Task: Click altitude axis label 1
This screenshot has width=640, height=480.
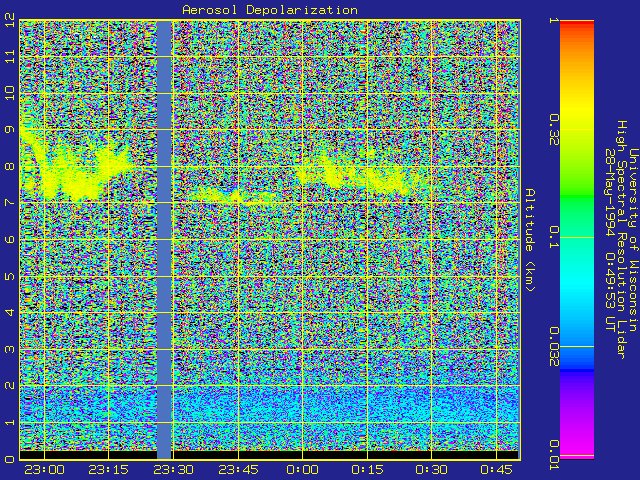Action: point(10,422)
